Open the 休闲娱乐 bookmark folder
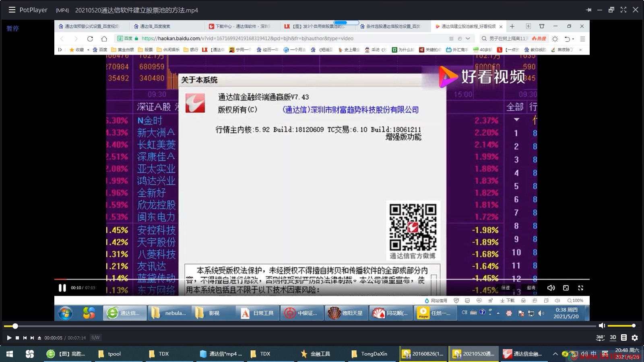The image size is (644, 362). 168,50
